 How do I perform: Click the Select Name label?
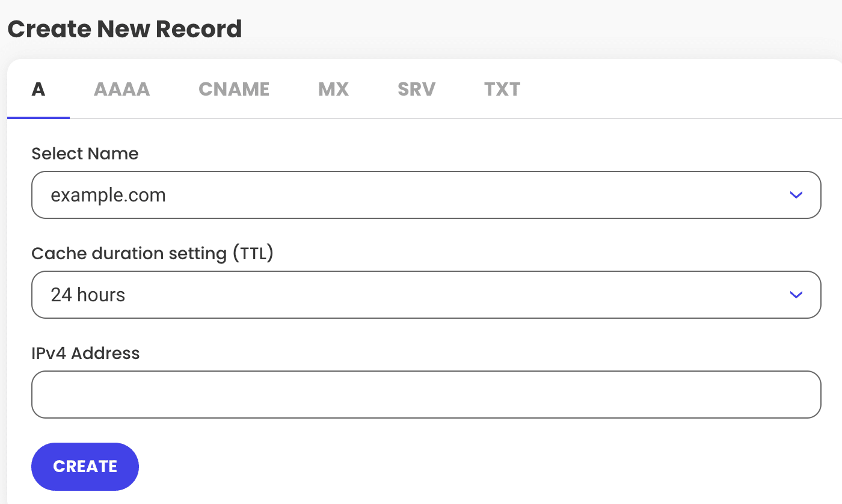(x=85, y=154)
